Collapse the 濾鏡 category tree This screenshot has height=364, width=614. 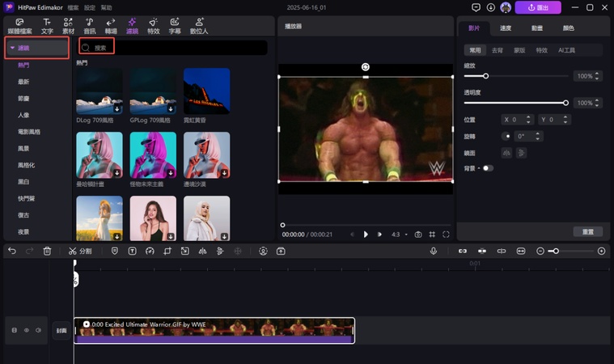coord(12,48)
